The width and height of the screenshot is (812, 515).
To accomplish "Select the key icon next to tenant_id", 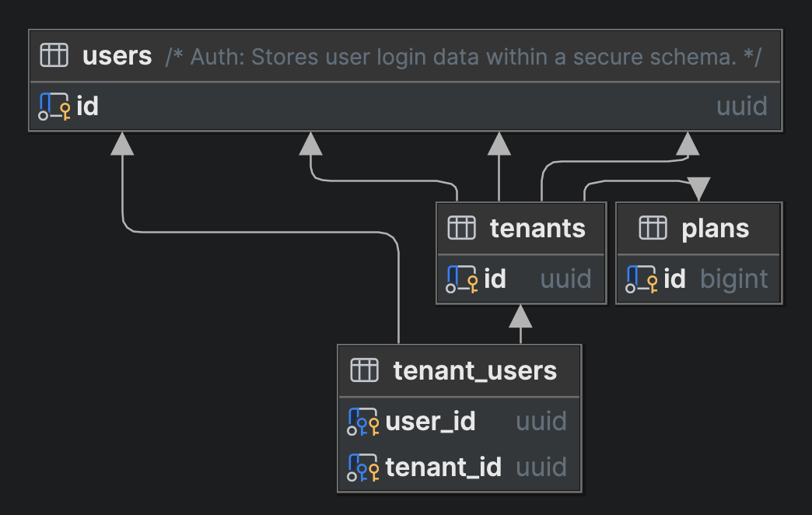I will click(362, 467).
